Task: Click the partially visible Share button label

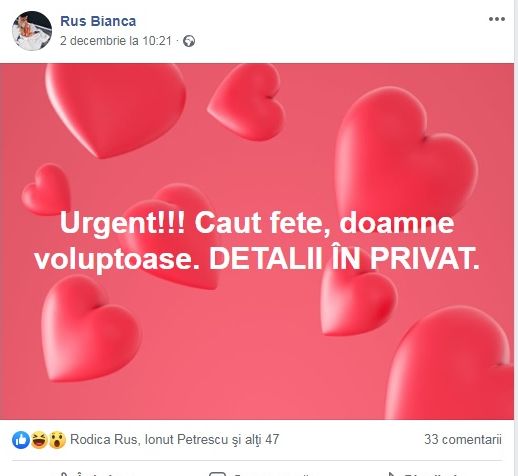Action: click(430, 474)
